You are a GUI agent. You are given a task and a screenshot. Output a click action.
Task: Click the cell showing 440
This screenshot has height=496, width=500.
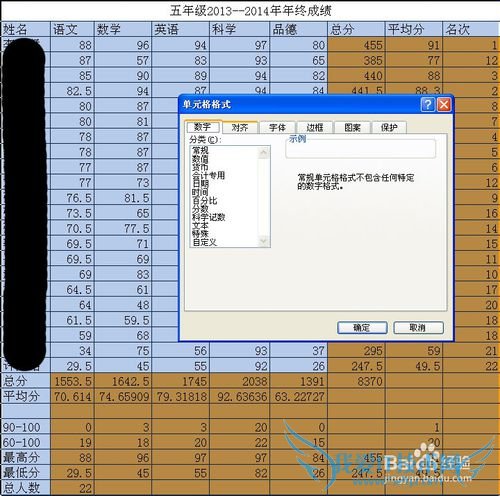click(356, 75)
